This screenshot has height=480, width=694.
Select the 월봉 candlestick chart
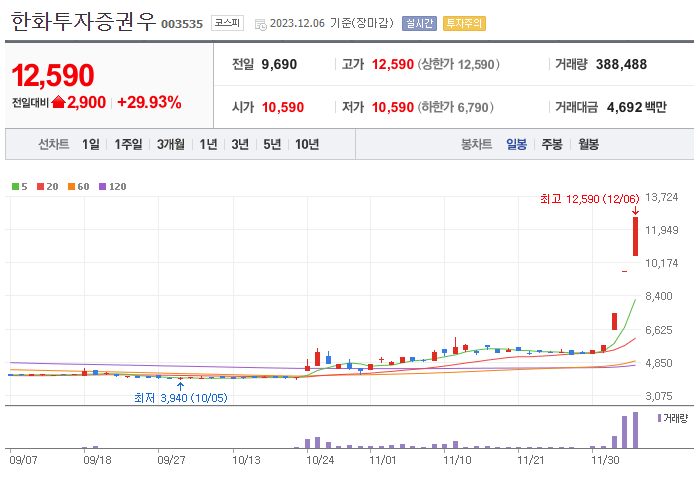coord(588,144)
